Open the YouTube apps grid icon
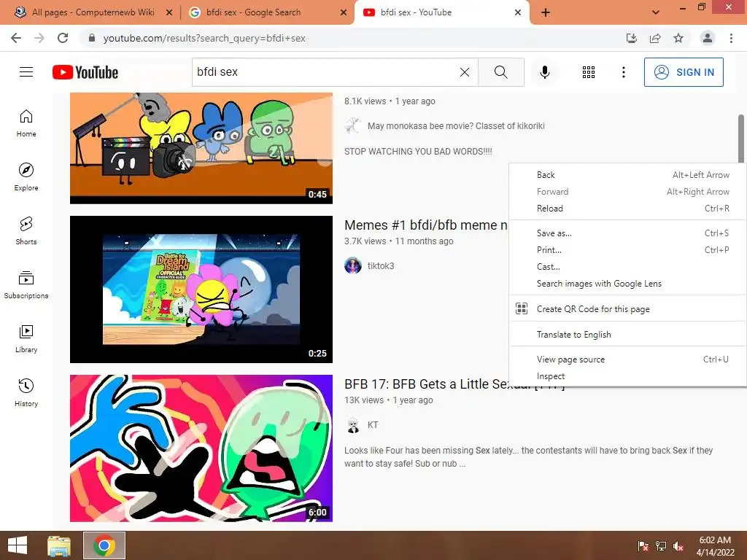This screenshot has width=747, height=560. [589, 72]
